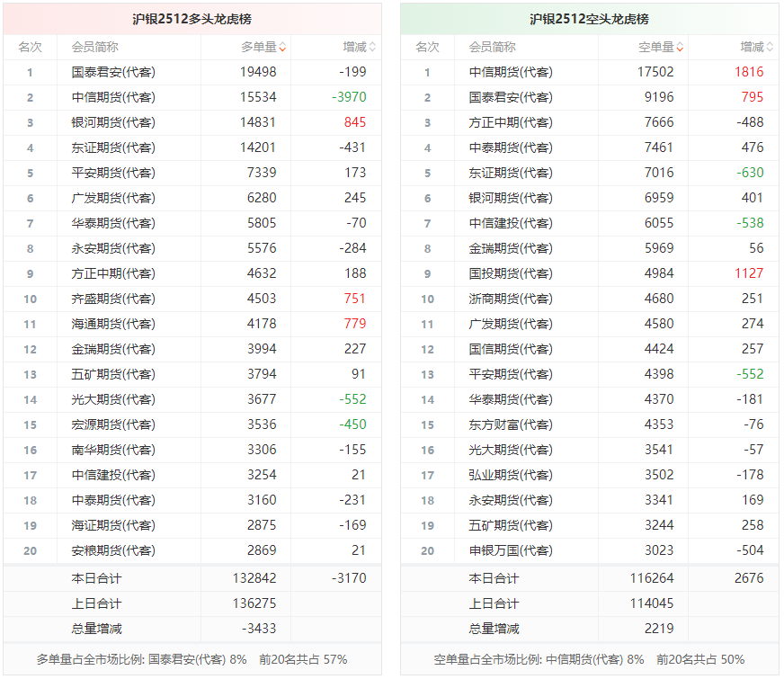Viewport: 784px width, 679px height.
Task: Select 方正中期(代客) in short table
Action: point(511,122)
